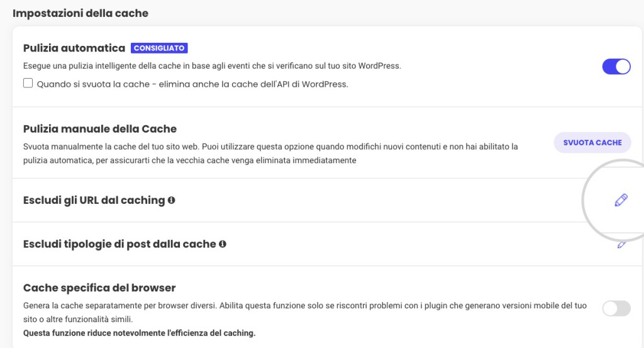Click the 'Genera la cache separatamente' description

click(x=305, y=312)
